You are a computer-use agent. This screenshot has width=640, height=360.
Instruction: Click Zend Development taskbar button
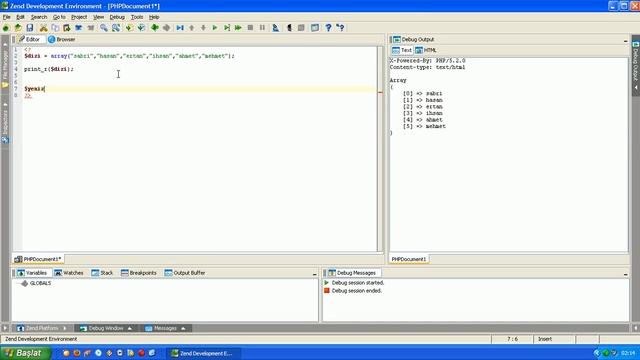203,353
